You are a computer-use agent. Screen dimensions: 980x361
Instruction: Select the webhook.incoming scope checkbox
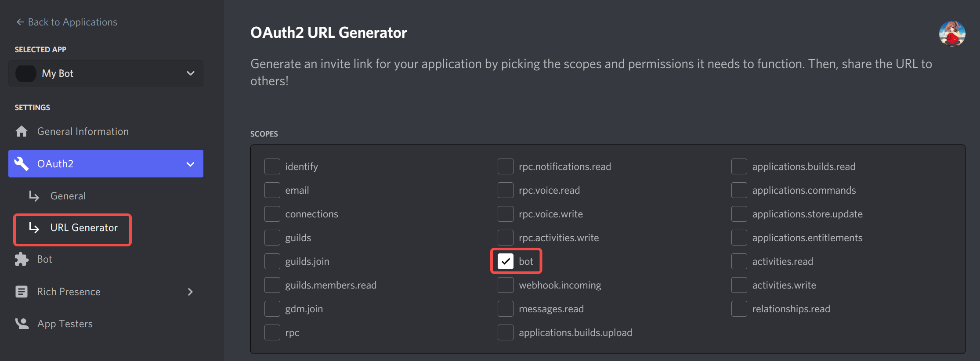coord(506,285)
